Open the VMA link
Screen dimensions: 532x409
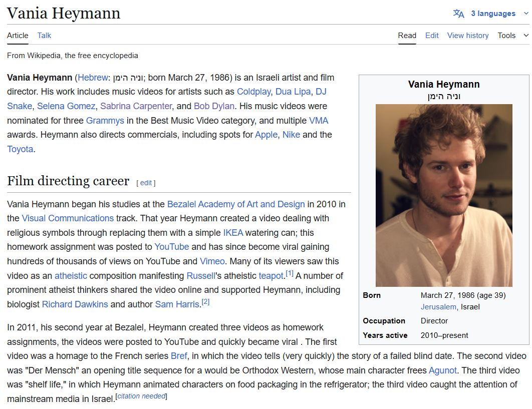point(319,120)
